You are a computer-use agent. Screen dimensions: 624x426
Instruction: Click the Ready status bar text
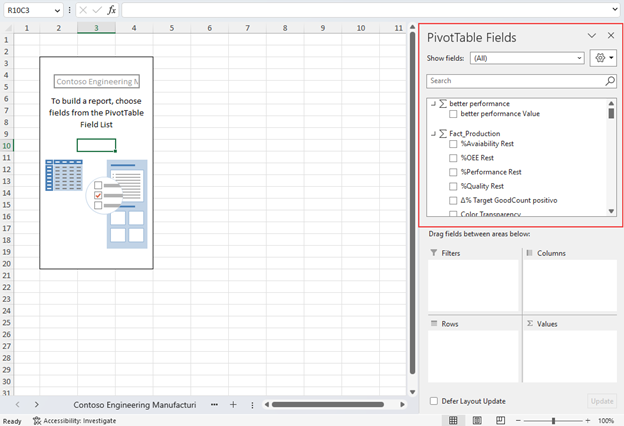pyautogui.click(x=12, y=421)
